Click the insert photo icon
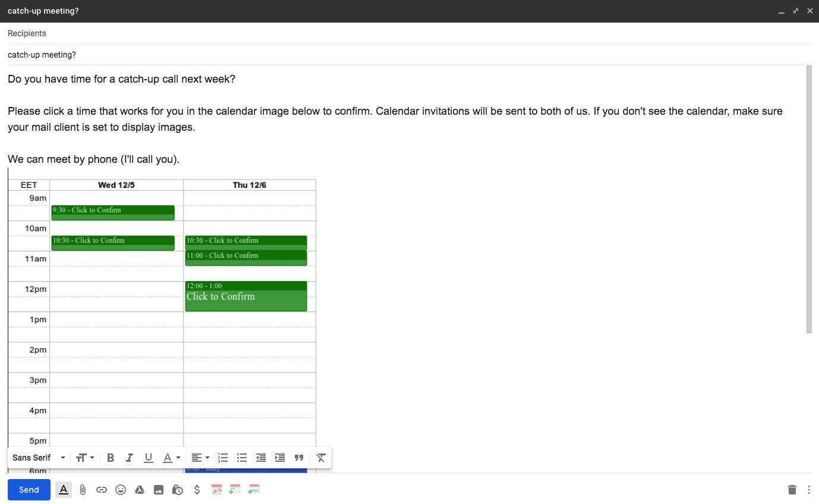 pyautogui.click(x=159, y=490)
